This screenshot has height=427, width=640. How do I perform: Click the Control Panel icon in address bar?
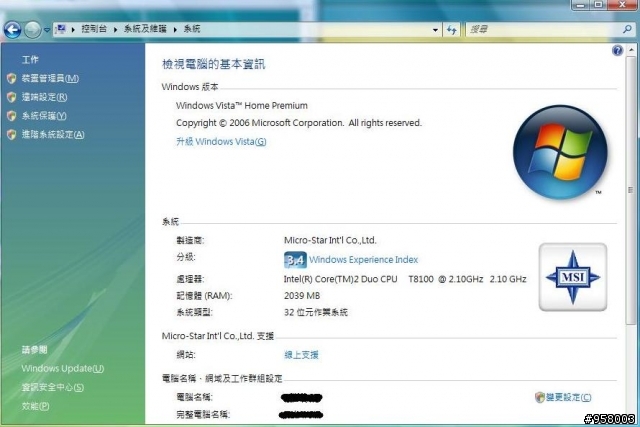pos(61,29)
